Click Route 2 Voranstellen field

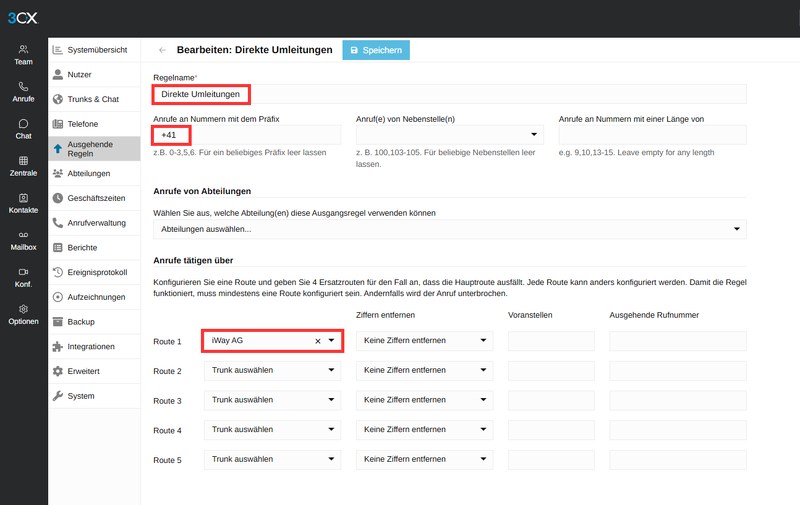point(551,370)
